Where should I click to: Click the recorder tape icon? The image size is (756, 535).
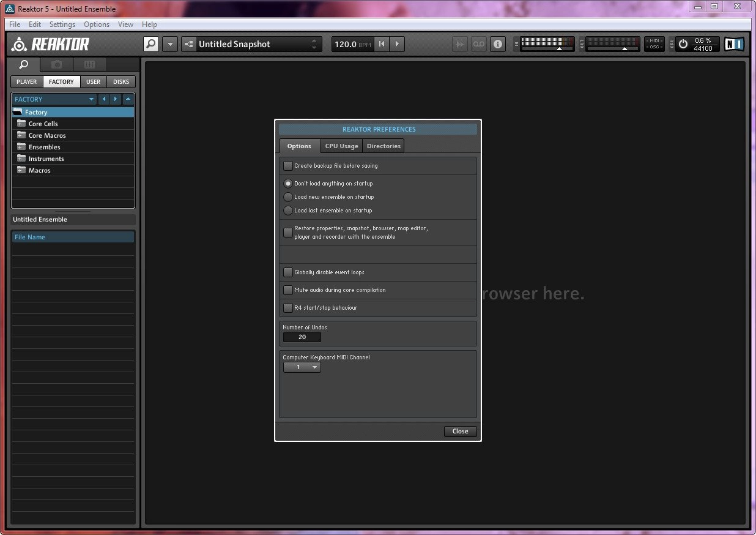tap(479, 44)
